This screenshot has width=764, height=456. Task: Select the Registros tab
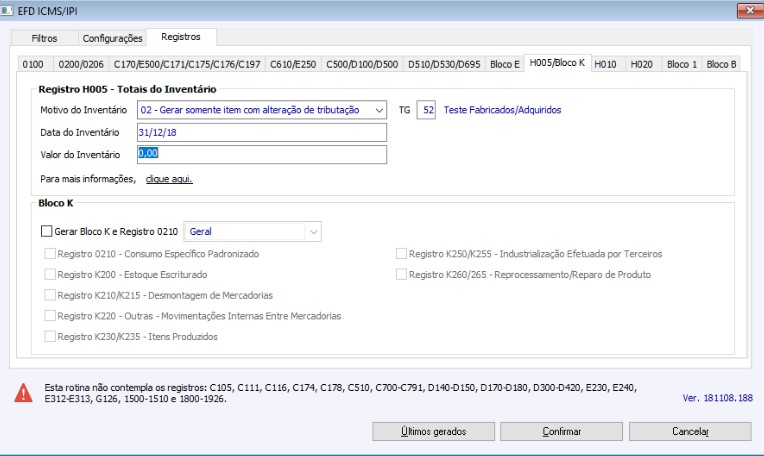(181, 37)
